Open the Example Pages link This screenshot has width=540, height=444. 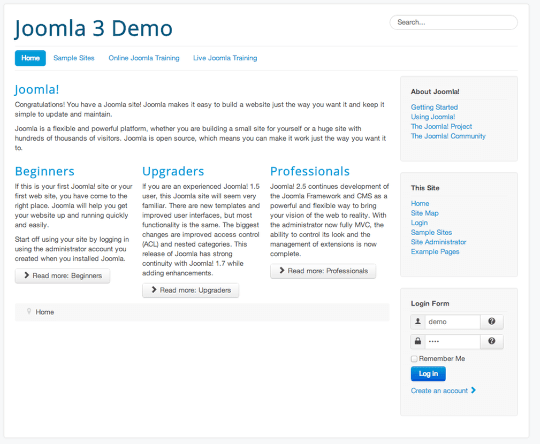pos(435,251)
